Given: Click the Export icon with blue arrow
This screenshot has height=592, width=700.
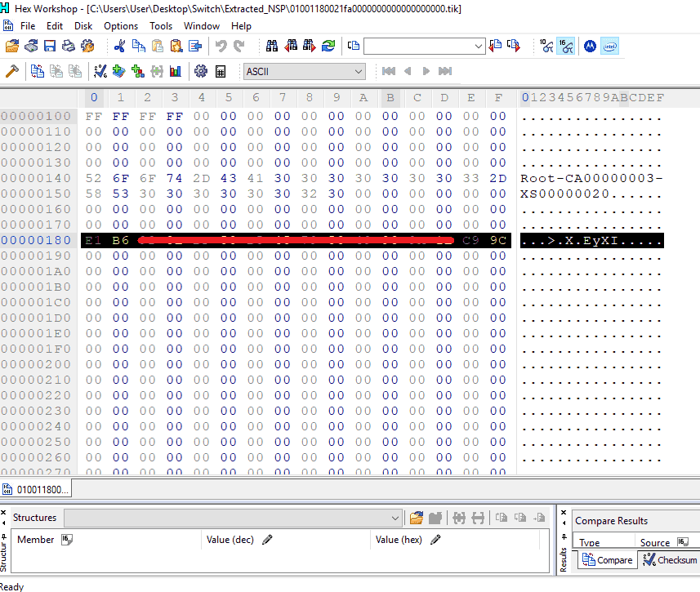Looking at the screenshot, I should point(195,46).
